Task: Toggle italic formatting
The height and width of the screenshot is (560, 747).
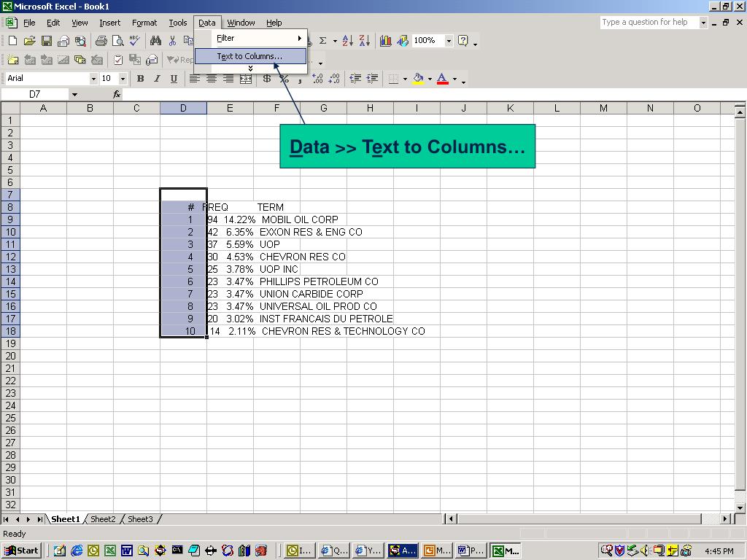Action: (157, 79)
